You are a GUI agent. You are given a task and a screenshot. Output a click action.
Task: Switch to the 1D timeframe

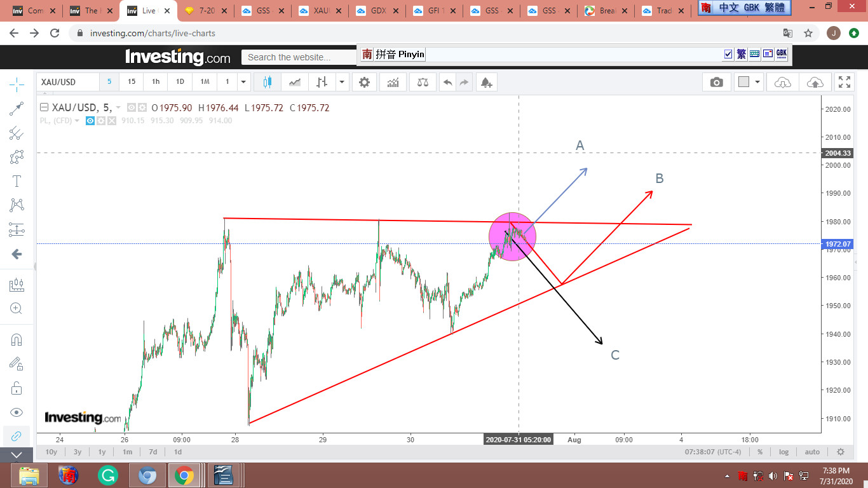[180, 82]
